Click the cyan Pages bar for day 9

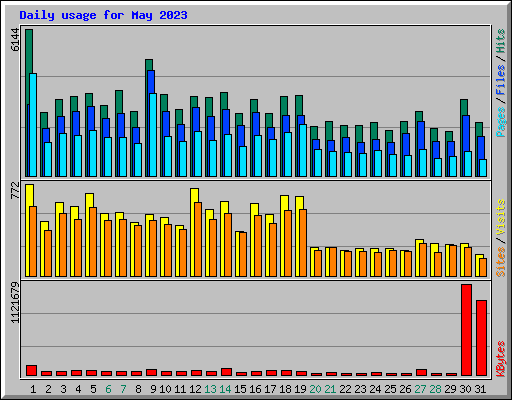click(x=153, y=135)
